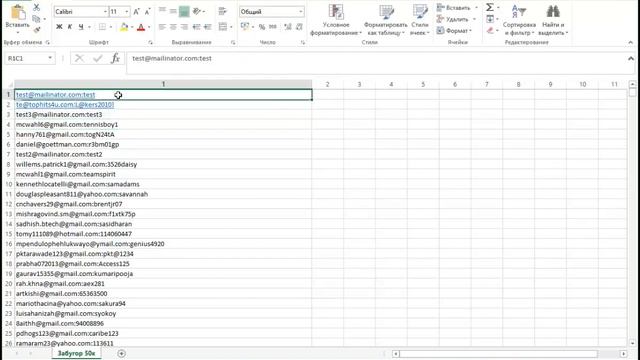Add a new sheet with plus icon
Screen dimensions: 640x360
[x=121, y=353]
